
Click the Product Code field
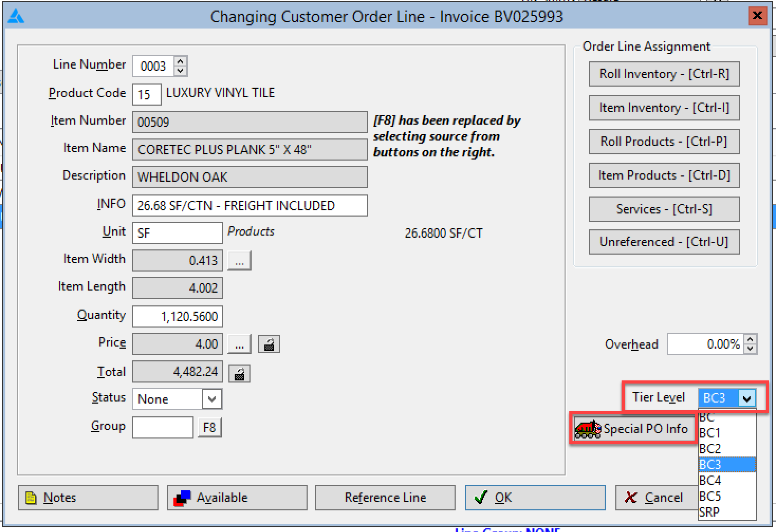pos(146,95)
